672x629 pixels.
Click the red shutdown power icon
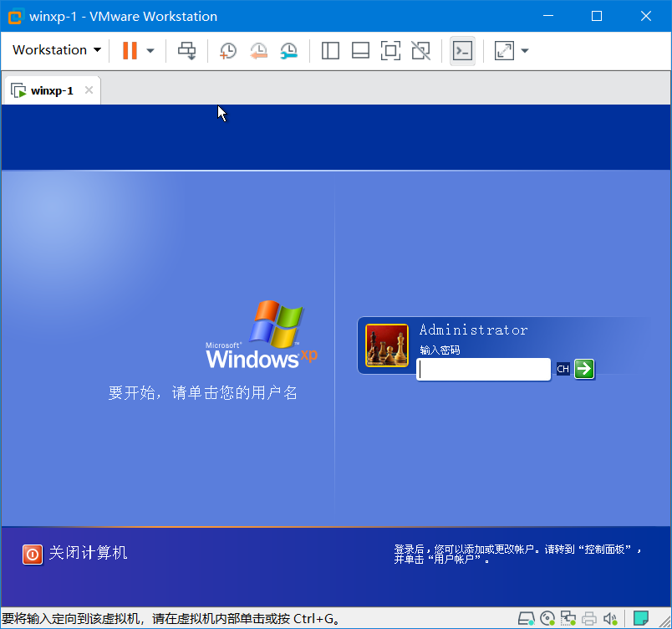pos(33,555)
